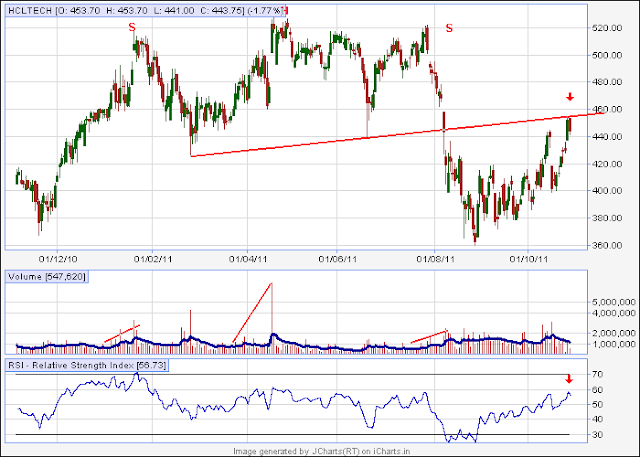Screen dimensions: 640x457
Task: Click the RSI - Relative Strength Index label
Action: (x=87, y=365)
